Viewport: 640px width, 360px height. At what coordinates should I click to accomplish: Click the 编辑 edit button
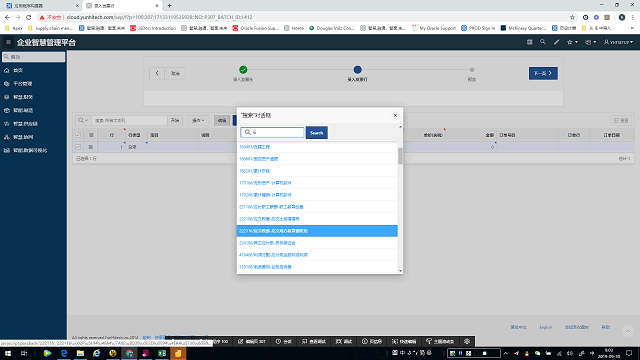[222, 120]
